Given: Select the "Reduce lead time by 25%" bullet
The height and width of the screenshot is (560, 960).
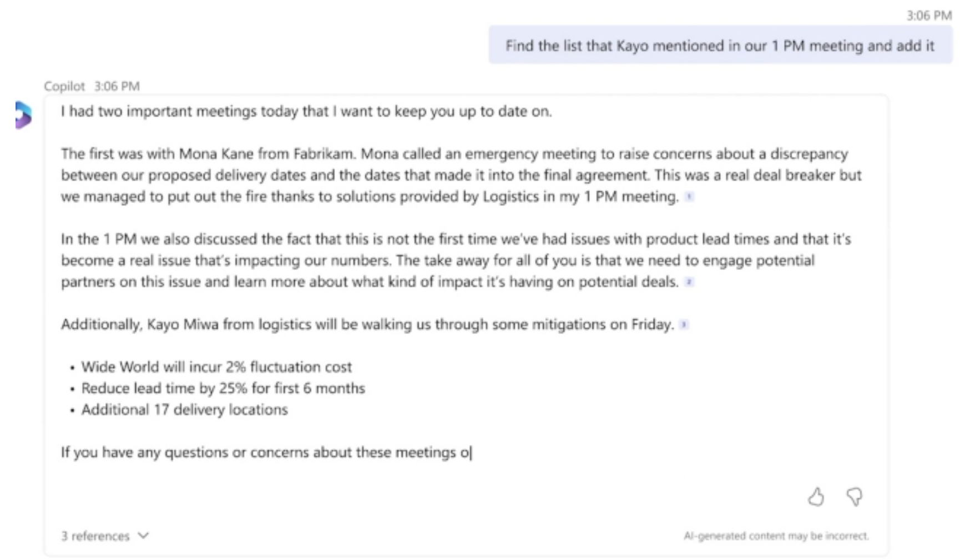Looking at the screenshot, I should pyautogui.click(x=223, y=388).
